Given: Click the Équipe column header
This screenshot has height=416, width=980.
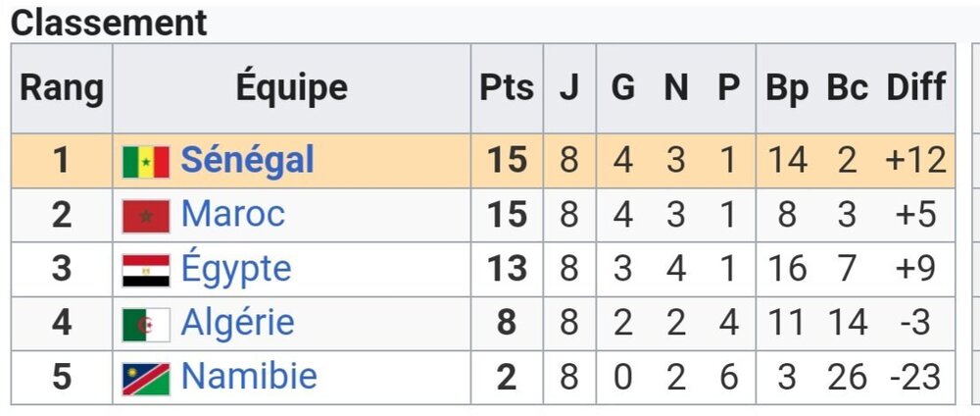Looking at the screenshot, I should click(x=291, y=88).
